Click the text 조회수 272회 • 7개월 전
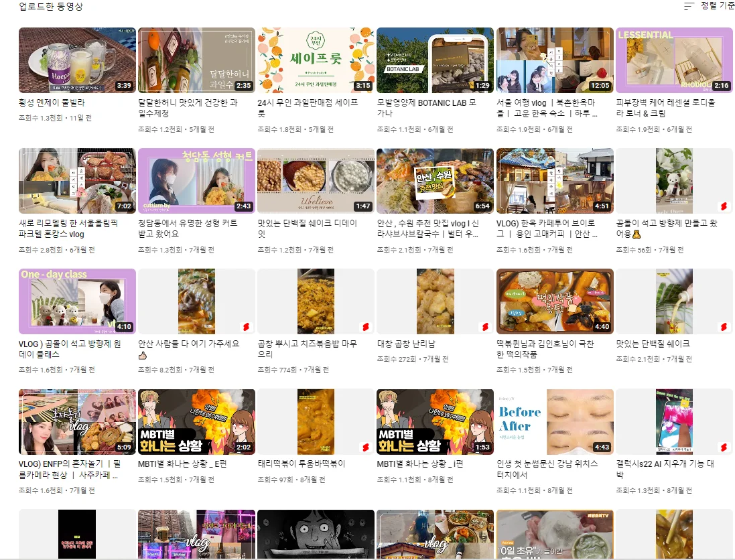 point(413,359)
